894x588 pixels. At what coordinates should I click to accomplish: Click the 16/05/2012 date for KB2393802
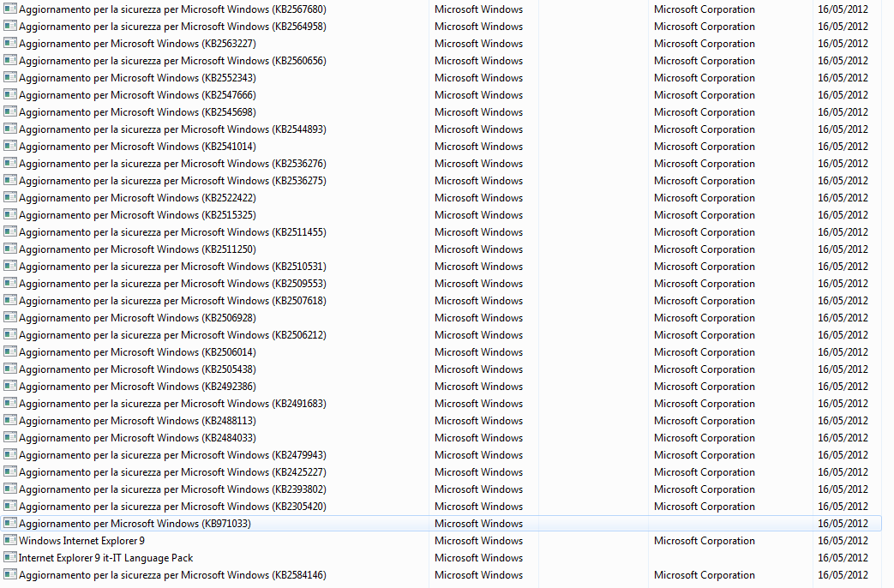tap(843, 489)
